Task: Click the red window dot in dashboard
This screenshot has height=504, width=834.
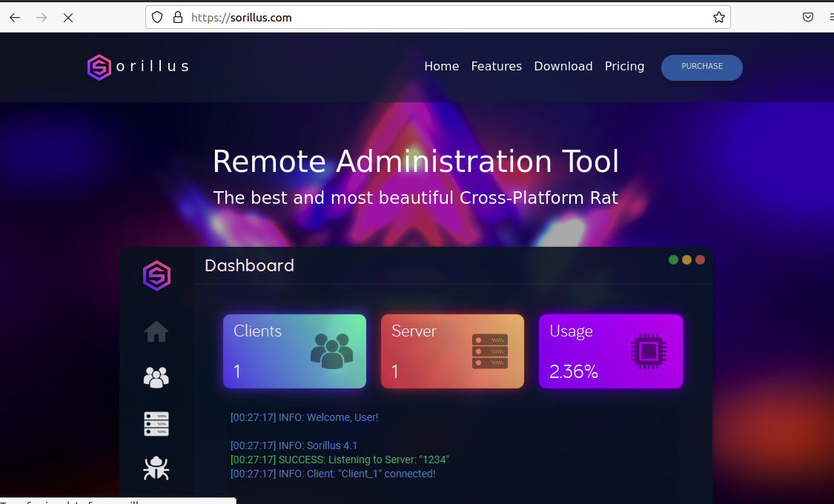Action: pos(700,260)
